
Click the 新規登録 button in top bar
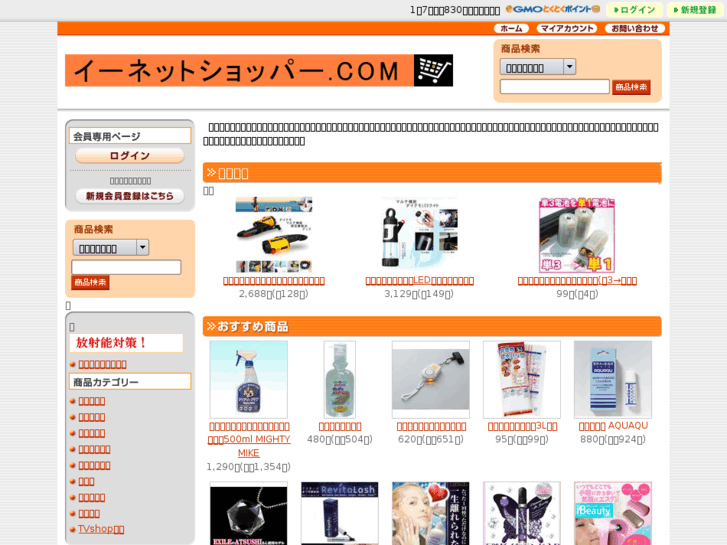pyautogui.click(x=695, y=10)
